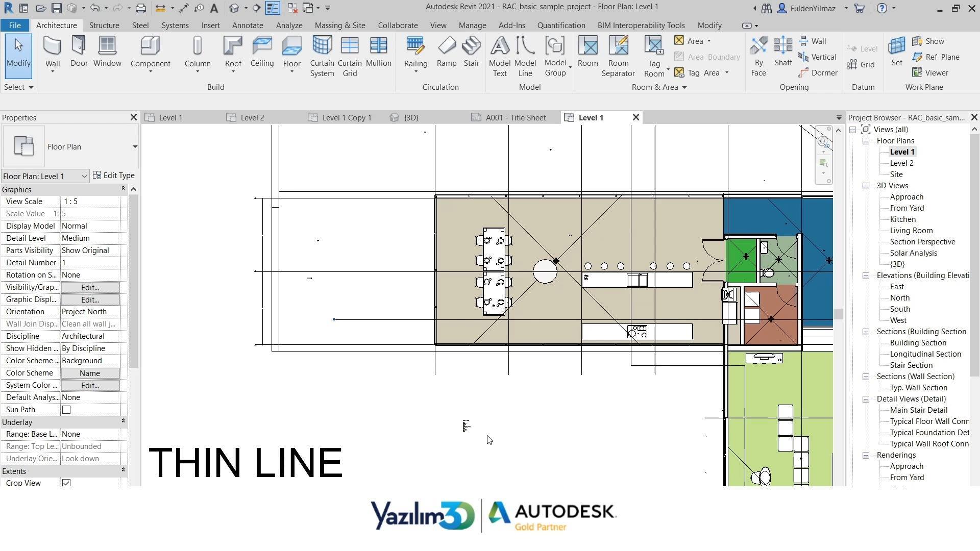Select the By Face opening tool
Image resolution: width=980 pixels, height=551 pixels.
tap(758, 57)
